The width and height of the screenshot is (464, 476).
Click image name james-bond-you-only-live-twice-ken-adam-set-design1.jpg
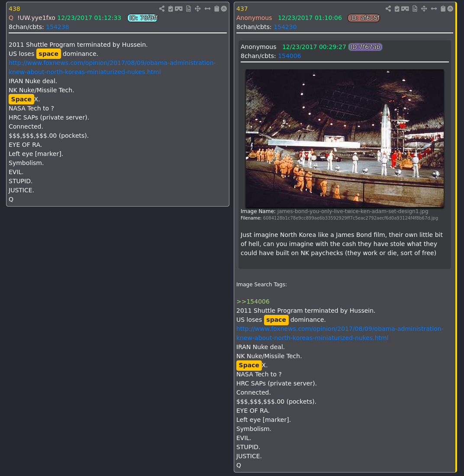(353, 211)
